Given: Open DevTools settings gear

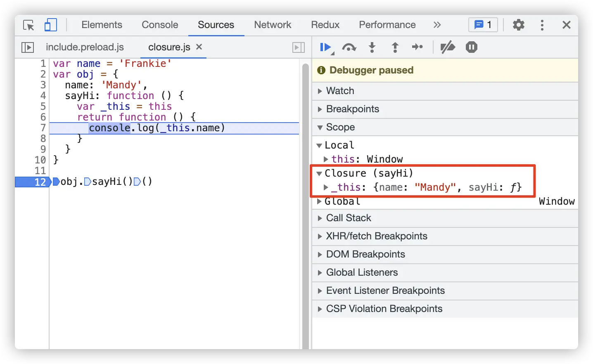Looking at the screenshot, I should tap(519, 25).
